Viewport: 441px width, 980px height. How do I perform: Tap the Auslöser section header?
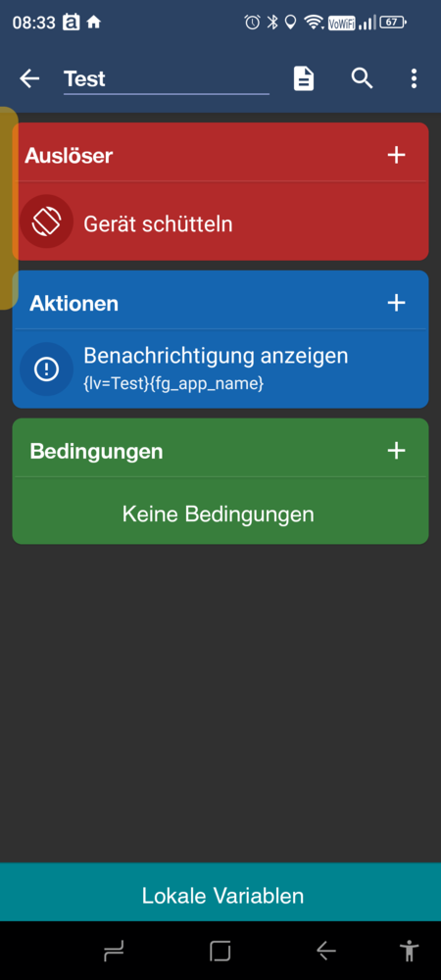(69, 156)
